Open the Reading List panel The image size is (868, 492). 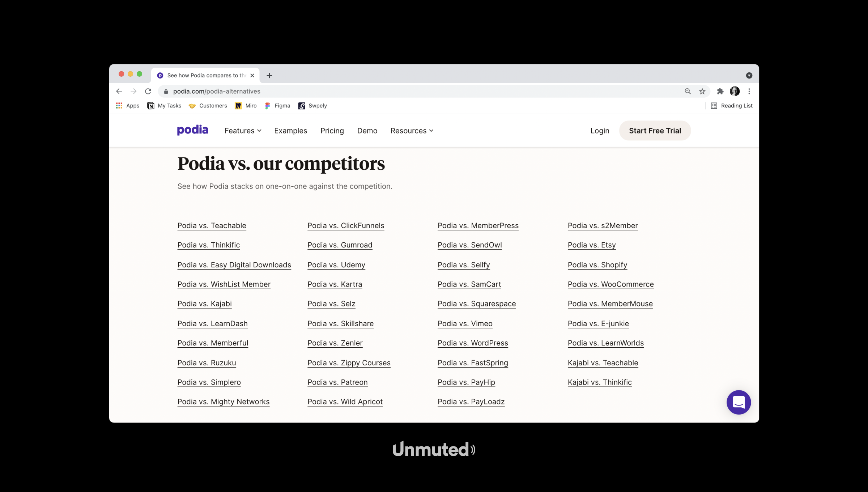point(732,106)
